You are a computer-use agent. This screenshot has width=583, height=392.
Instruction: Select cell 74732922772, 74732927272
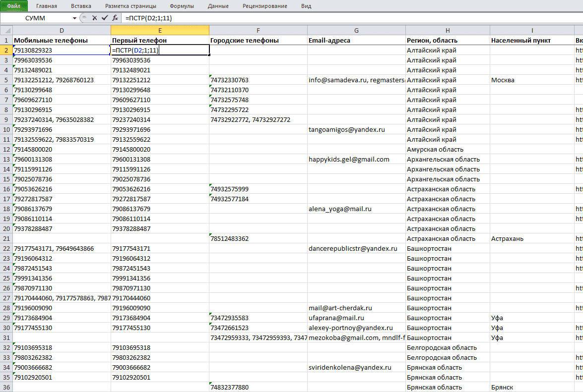[x=258, y=119]
